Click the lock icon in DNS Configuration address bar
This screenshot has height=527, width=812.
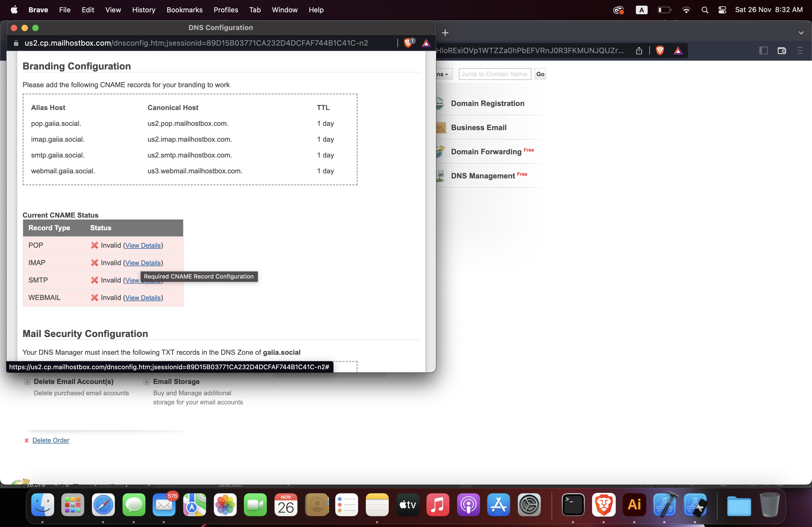(x=16, y=43)
